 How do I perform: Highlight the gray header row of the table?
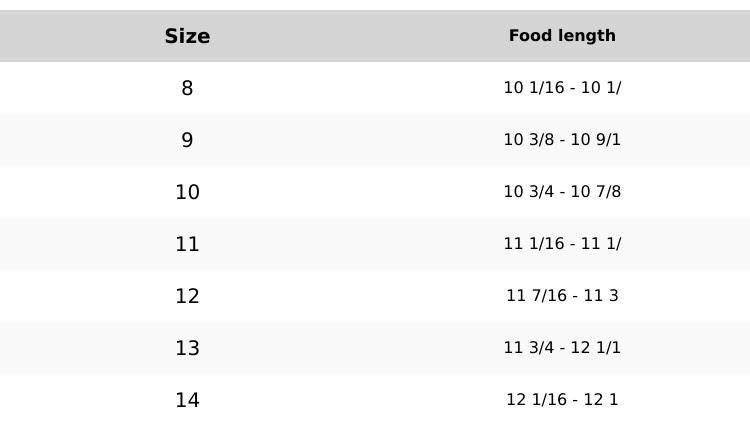[x=375, y=36]
